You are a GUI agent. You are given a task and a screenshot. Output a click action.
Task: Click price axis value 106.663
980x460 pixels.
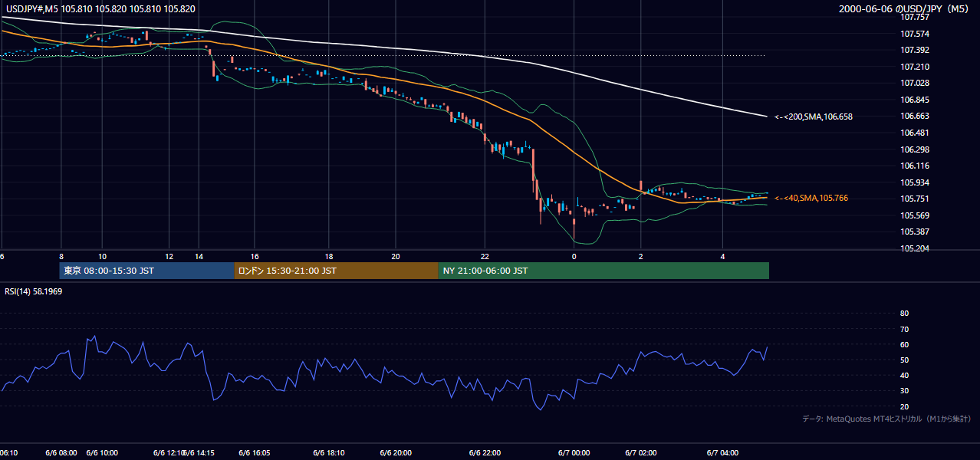coord(914,116)
